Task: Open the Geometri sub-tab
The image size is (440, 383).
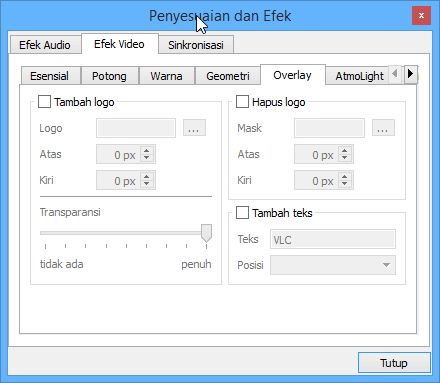Action: (228, 76)
